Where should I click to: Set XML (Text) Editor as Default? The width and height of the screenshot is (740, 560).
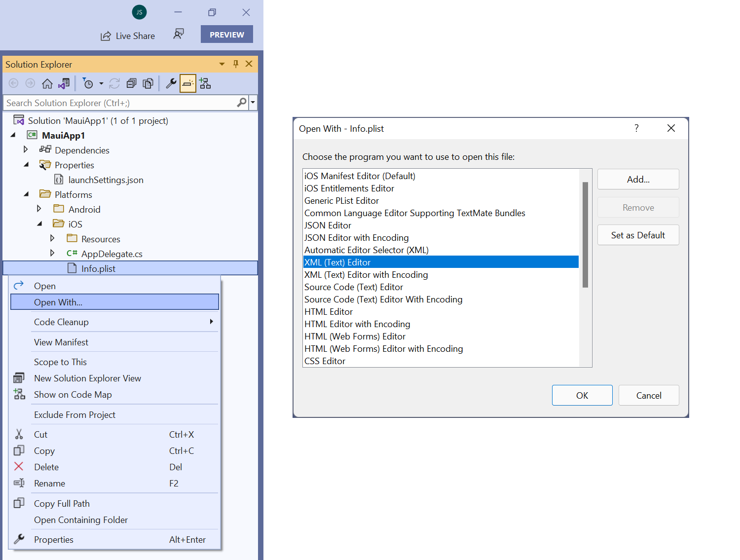[x=638, y=235]
